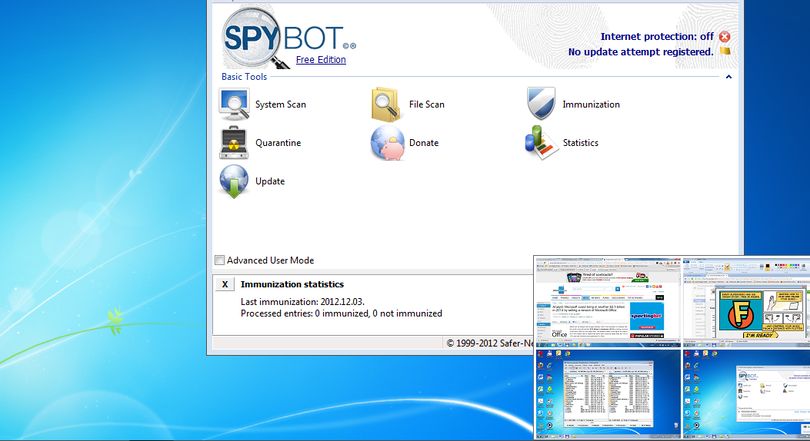Viewport: 810px width, 441px height.
Task: Enable the Advanced User Mode checkbox
Action: click(x=220, y=260)
